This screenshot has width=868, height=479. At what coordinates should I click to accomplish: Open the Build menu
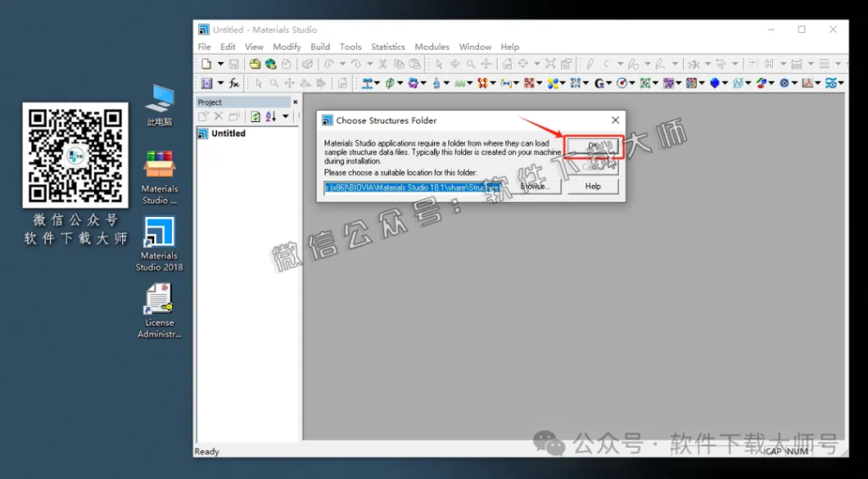(320, 47)
